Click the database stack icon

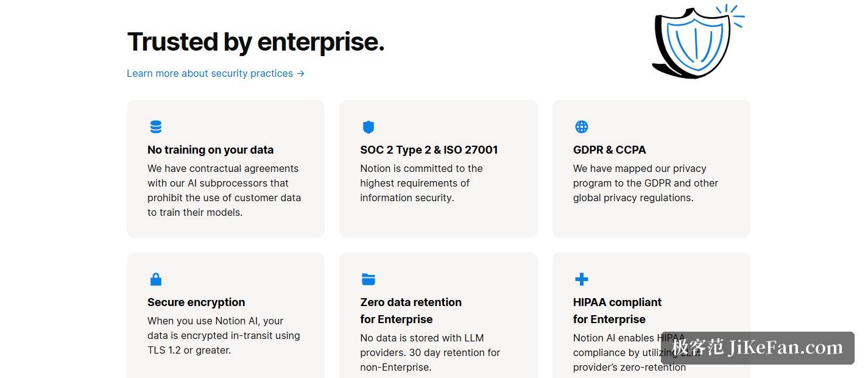pos(156,127)
